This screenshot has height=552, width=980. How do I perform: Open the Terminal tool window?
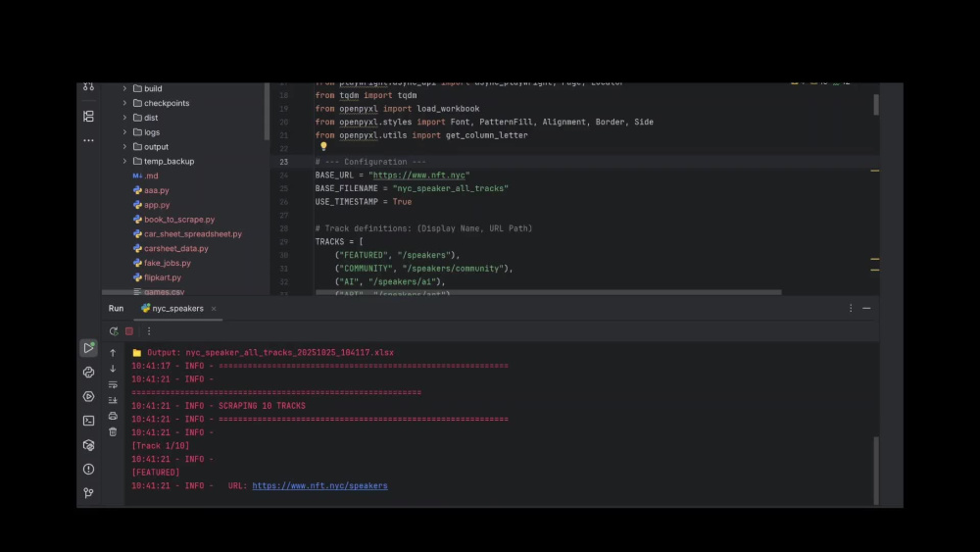click(89, 421)
